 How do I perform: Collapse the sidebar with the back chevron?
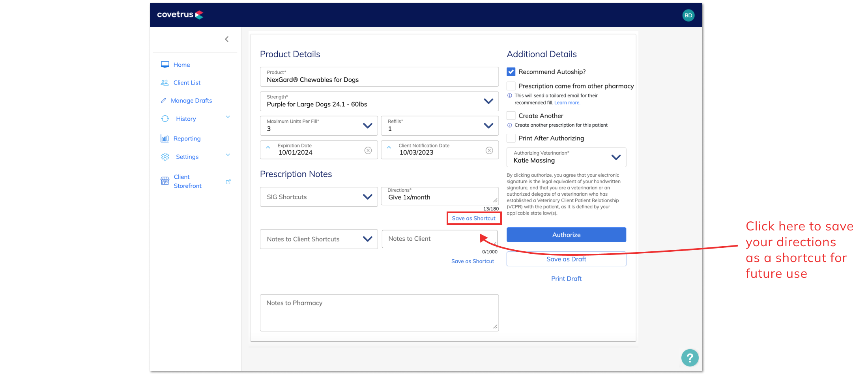click(x=227, y=39)
